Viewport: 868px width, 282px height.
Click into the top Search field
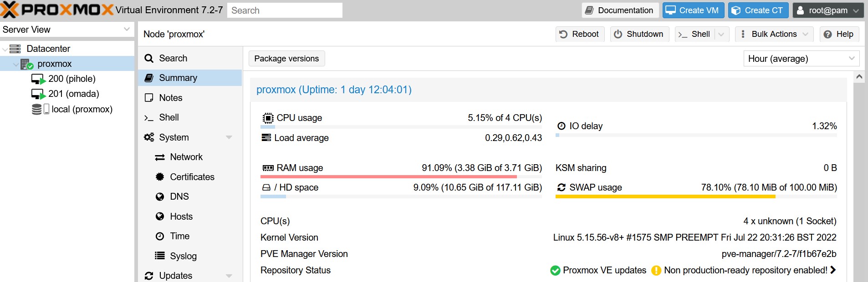[285, 10]
